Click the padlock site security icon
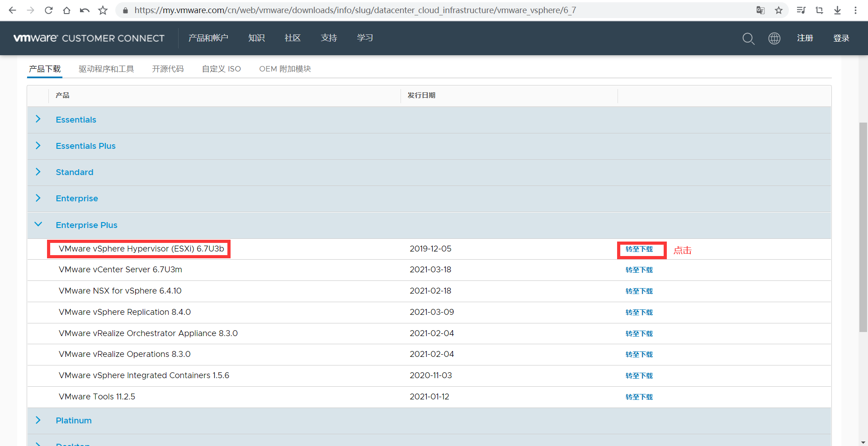Image resolution: width=868 pixels, height=446 pixels. point(125,10)
